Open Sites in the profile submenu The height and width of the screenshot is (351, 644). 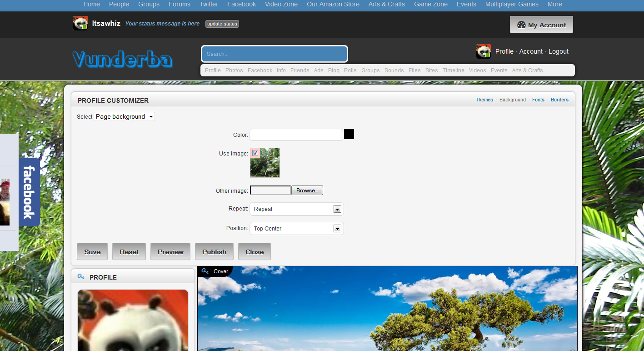432,70
